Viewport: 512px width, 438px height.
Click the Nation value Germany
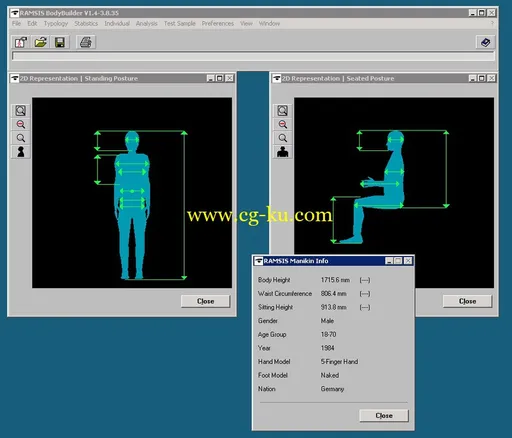pyautogui.click(x=332, y=389)
